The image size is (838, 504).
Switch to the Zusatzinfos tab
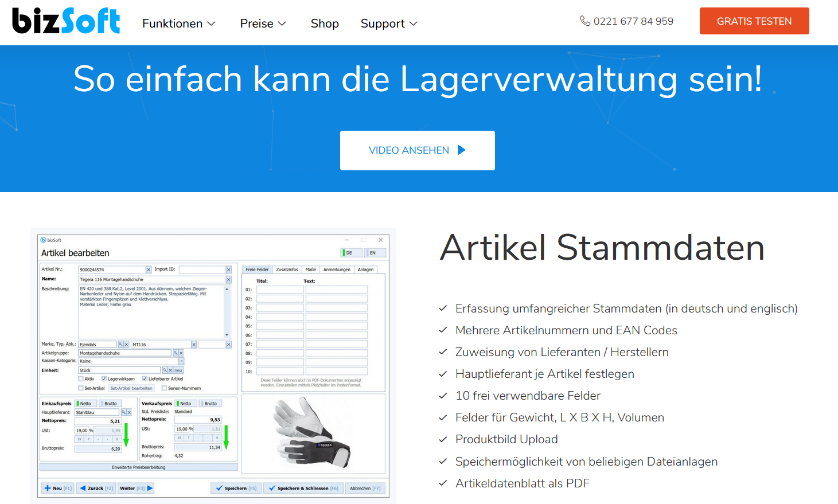click(x=287, y=269)
